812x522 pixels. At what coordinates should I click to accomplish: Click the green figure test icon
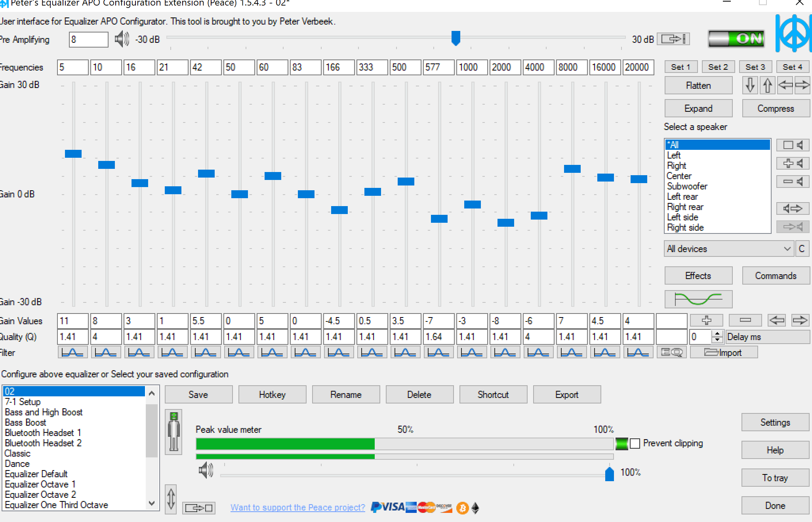click(x=173, y=432)
